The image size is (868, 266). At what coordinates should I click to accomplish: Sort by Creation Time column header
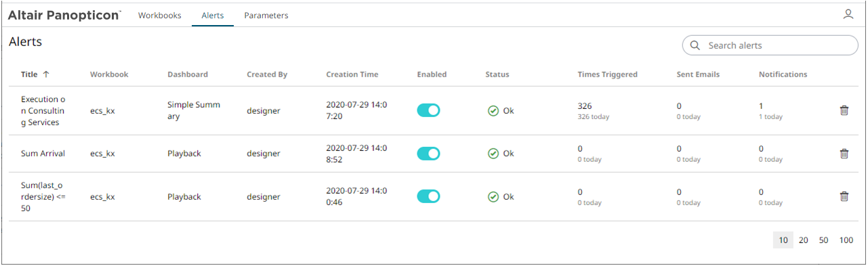[x=352, y=74]
